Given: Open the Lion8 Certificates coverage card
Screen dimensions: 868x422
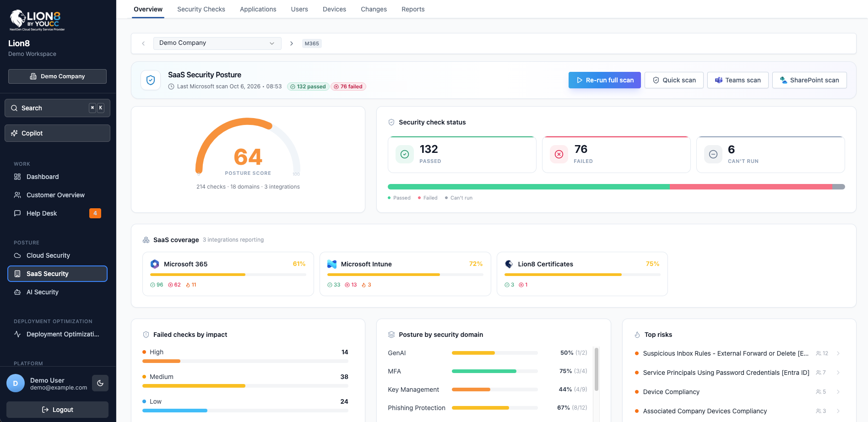Looking at the screenshot, I should (x=582, y=274).
